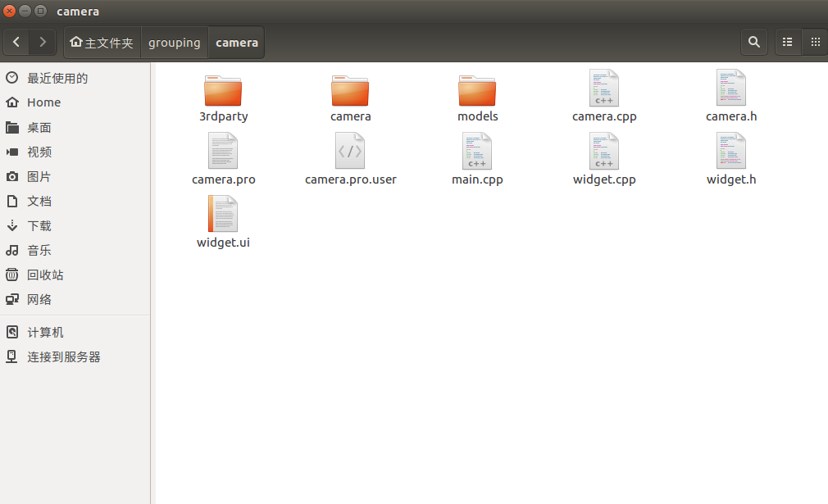Open the search magnifier button
The width and height of the screenshot is (828, 504).
point(754,43)
